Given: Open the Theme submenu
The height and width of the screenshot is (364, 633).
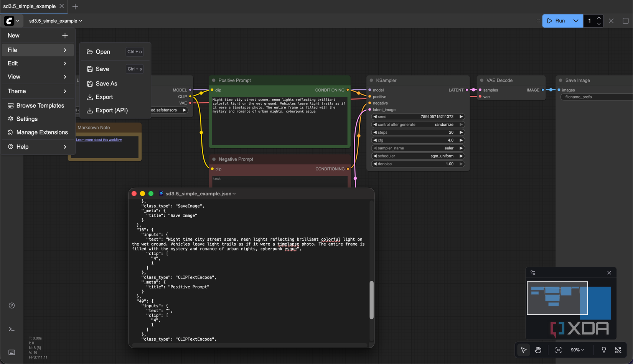Looking at the screenshot, I should [37, 91].
